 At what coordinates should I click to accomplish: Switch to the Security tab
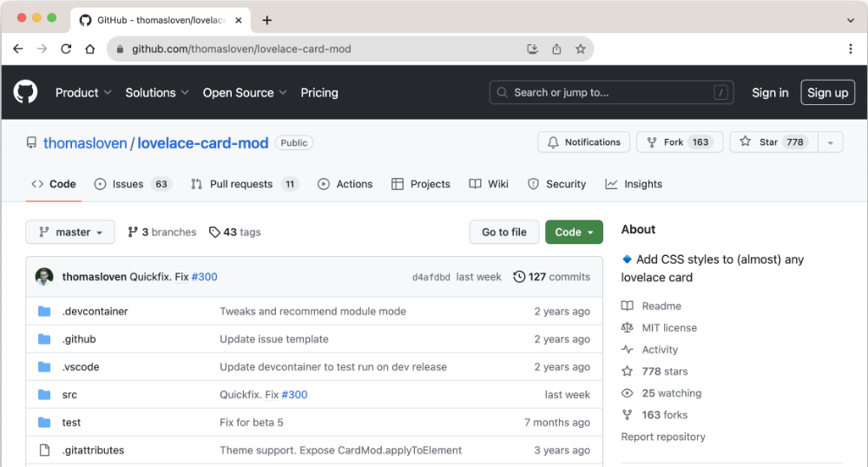point(557,184)
